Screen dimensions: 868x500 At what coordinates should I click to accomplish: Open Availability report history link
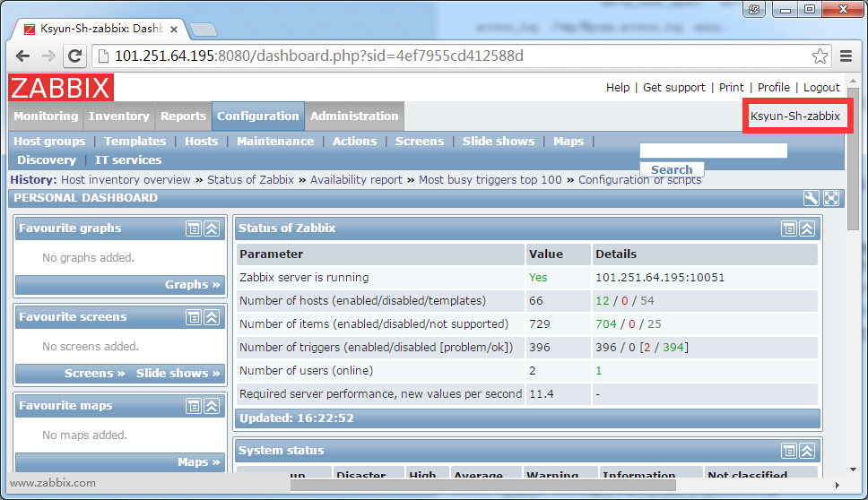357,180
